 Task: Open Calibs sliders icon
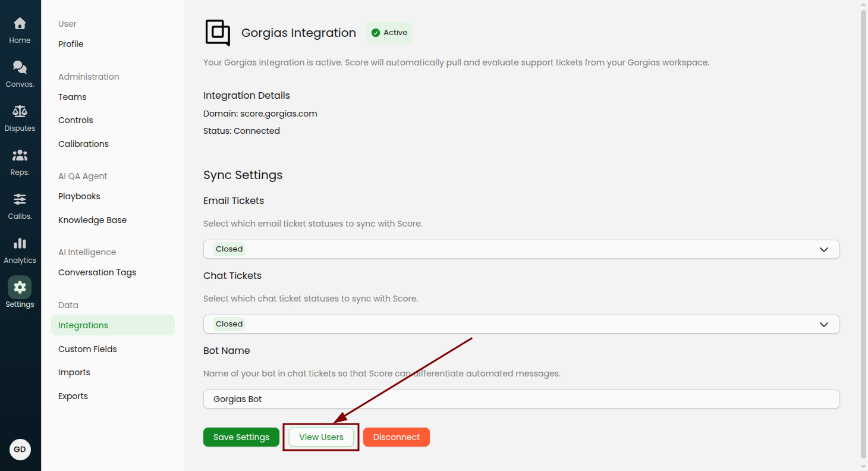tap(20, 200)
